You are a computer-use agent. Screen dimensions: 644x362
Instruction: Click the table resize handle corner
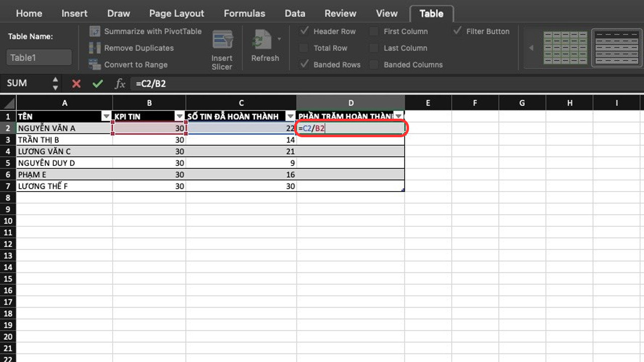point(403,190)
